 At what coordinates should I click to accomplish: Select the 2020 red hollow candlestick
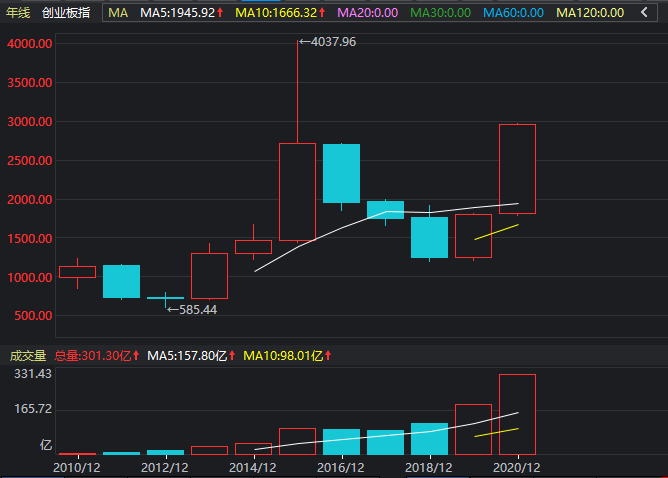coord(517,169)
